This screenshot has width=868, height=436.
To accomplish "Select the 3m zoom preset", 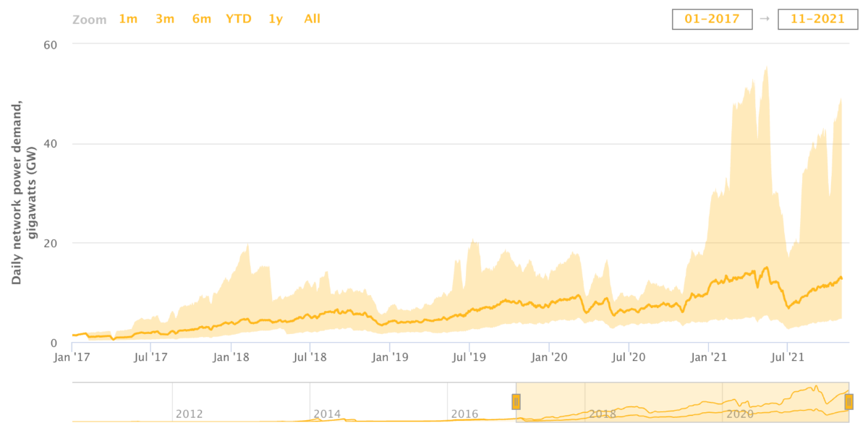I will [165, 19].
